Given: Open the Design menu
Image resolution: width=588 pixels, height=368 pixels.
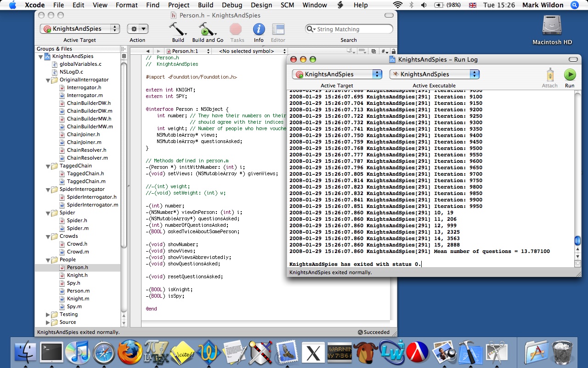Looking at the screenshot, I should 261,5.
